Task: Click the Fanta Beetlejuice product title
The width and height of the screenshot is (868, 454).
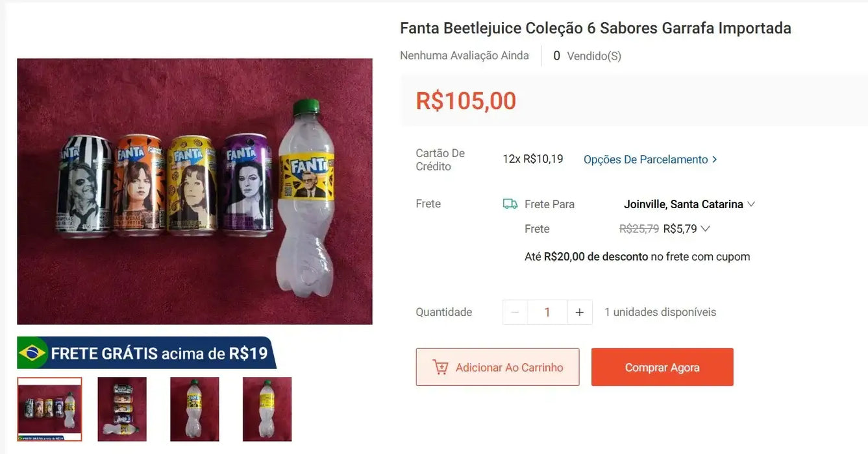Action: pos(595,28)
